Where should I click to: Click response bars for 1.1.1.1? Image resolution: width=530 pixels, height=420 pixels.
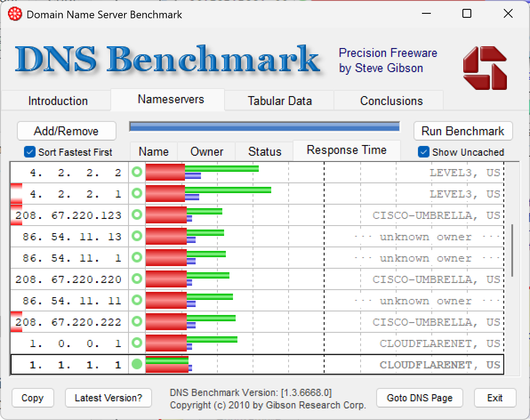[x=169, y=364]
